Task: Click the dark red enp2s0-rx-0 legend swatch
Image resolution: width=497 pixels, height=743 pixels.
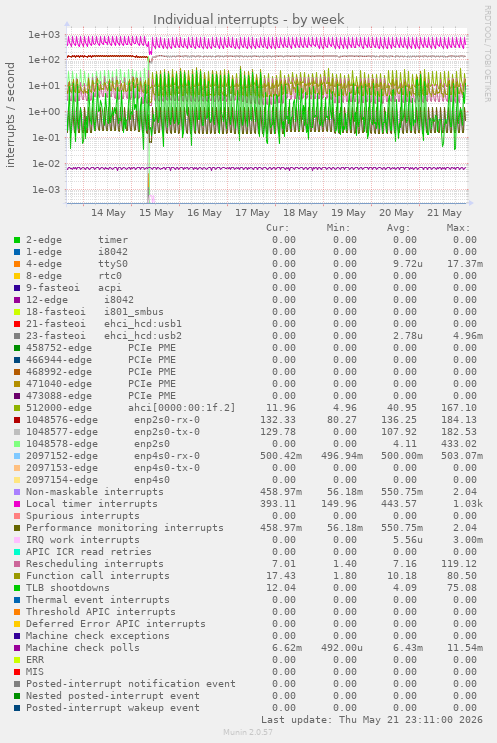Action: pos(17,420)
